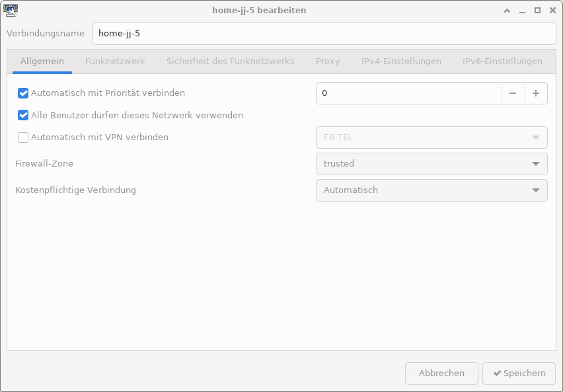Switch to the Funknetzwerk tab

point(115,61)
